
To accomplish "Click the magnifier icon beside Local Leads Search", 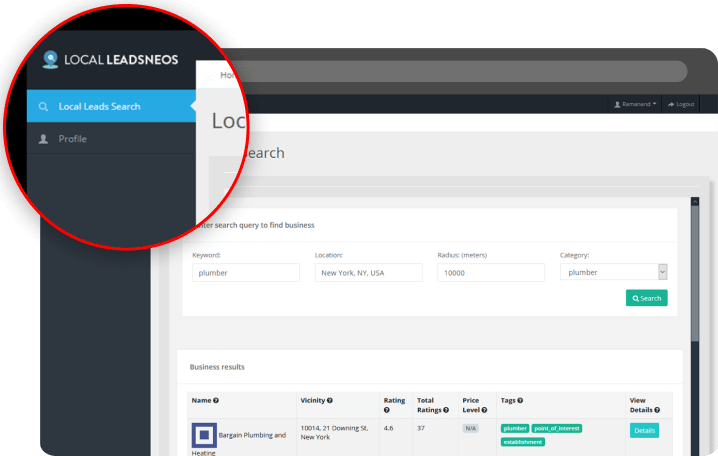I will (44, 107).
